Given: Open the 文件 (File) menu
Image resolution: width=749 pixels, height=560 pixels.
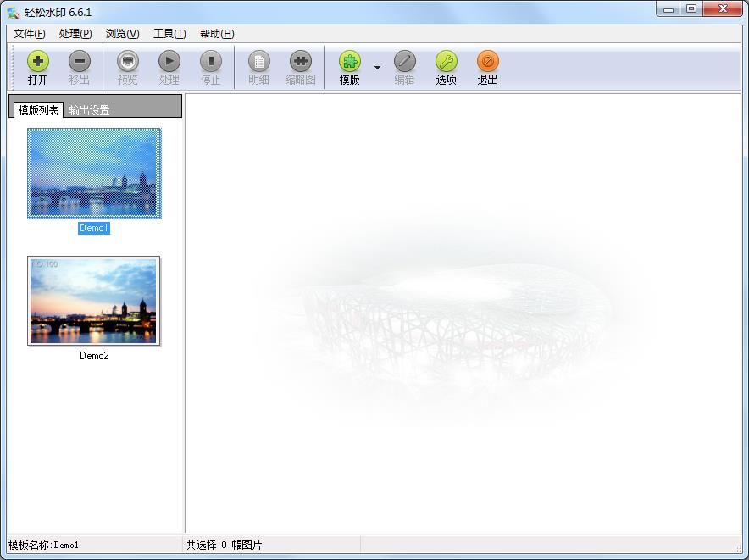Looking at the screenshot, I should point(28,34).
